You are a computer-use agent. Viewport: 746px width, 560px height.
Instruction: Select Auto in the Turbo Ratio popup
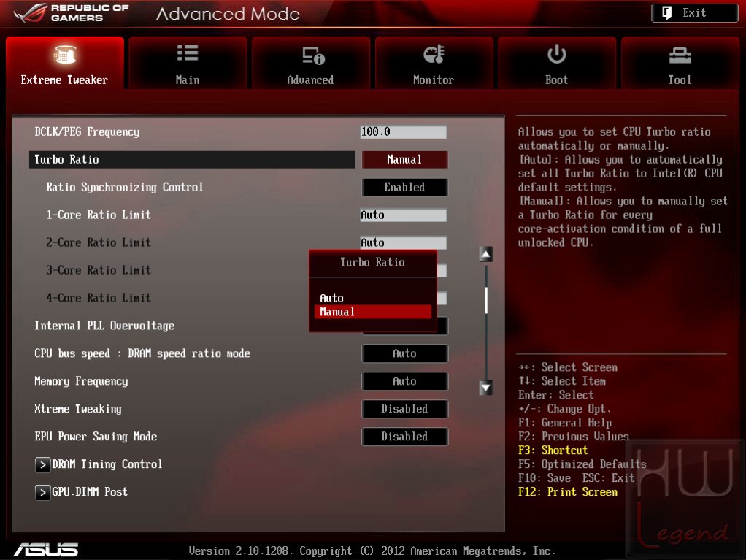[331, 298]
